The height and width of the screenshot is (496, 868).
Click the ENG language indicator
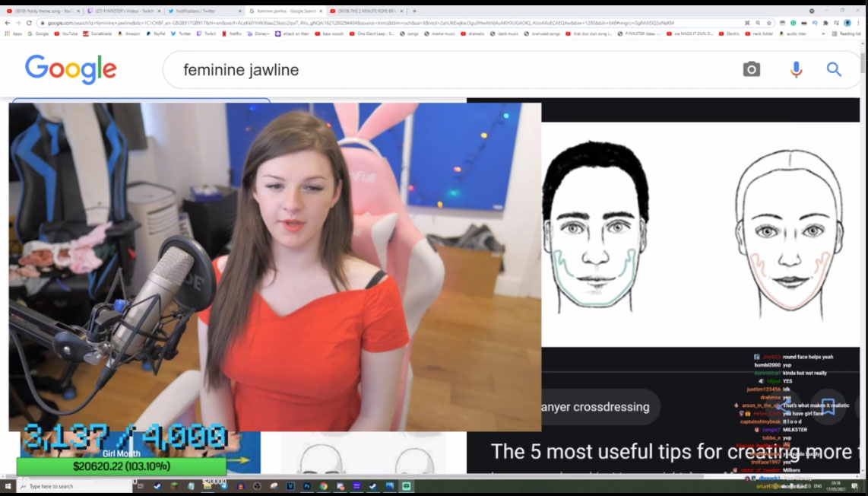tap(818, 486)
